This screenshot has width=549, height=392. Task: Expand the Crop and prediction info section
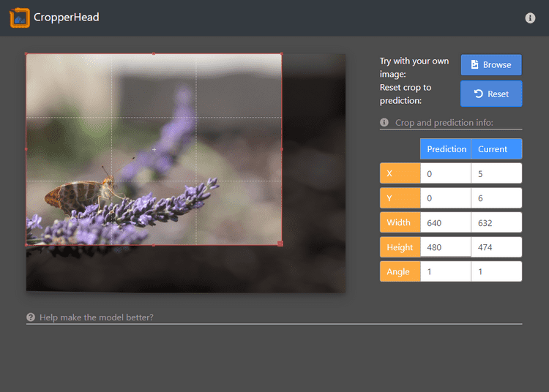tap(444, 123)
